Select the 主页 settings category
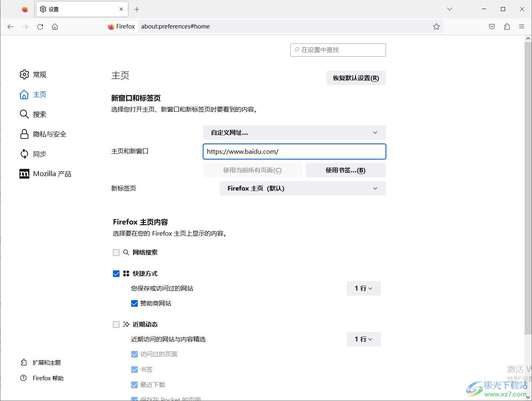Screen dimensions: 532x401 pos(33,94)
